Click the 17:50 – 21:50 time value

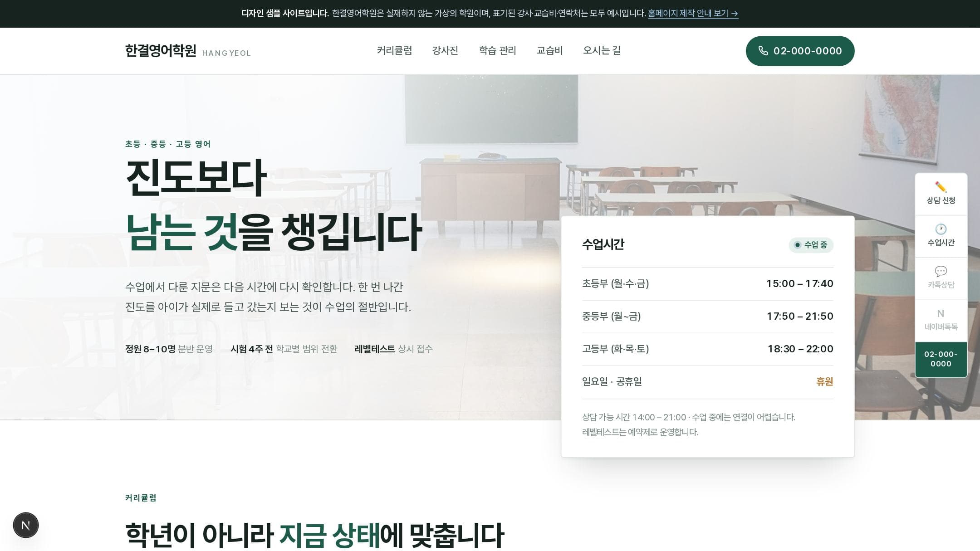(799, 317)
